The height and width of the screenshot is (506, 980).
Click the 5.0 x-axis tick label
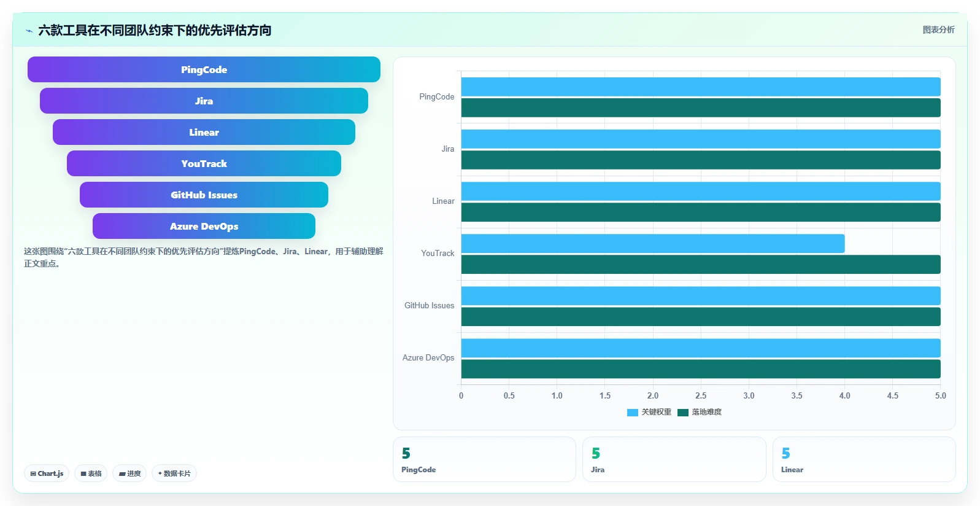pyautogui.click(x=940, y=396)
